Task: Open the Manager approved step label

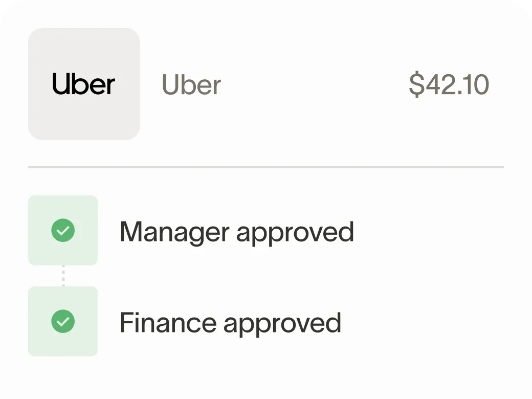Action: pos(236,232)
